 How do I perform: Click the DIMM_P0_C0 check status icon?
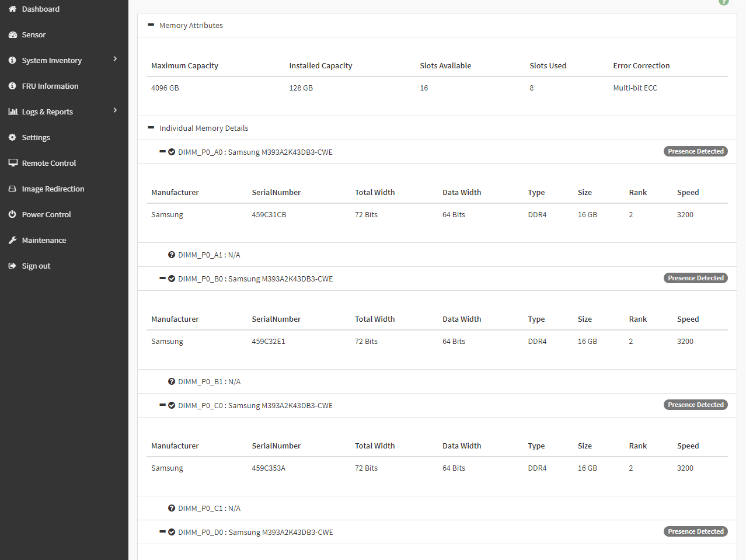[x=172, y=405]
